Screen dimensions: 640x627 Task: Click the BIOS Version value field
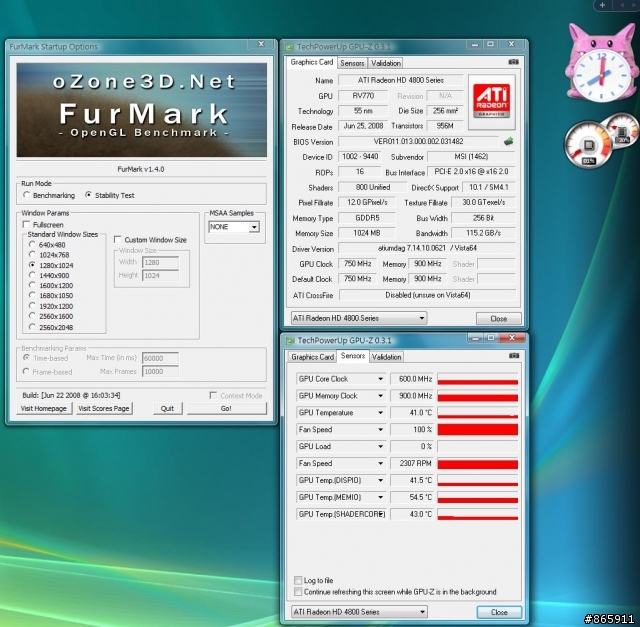pos(418,141)
